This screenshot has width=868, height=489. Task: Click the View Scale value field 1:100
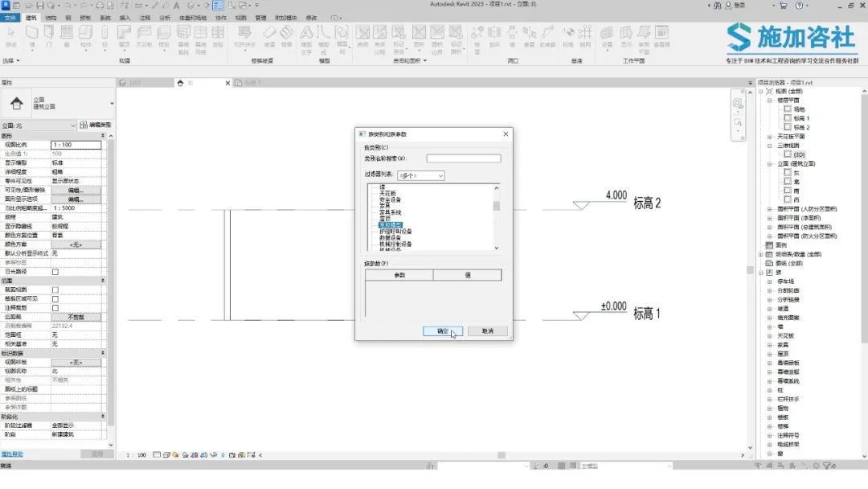pyautogui.click(x=76, y=145)
